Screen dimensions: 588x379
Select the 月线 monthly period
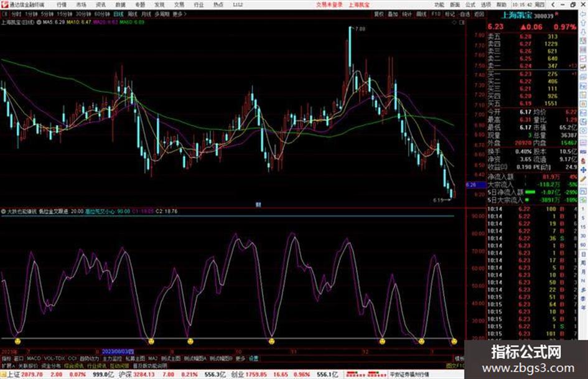point(146,14)
